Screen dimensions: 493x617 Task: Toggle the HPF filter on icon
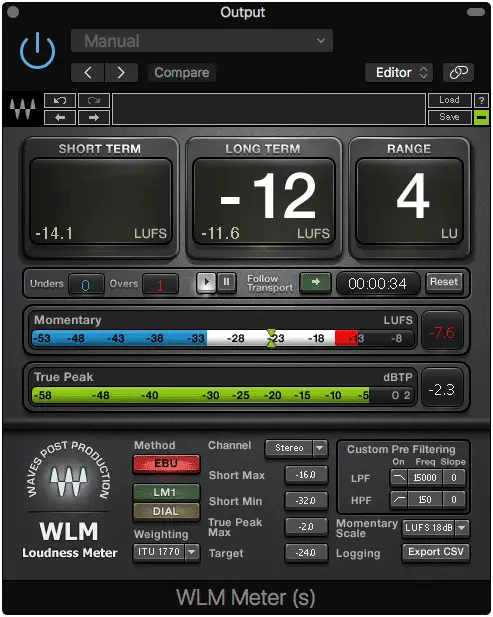[399, 500]
